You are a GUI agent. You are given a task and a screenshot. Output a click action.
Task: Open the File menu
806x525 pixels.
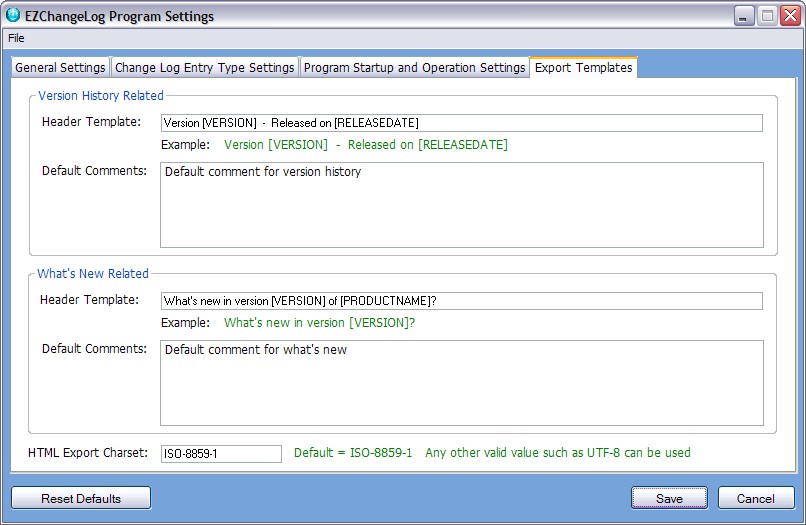click(16, 38)
